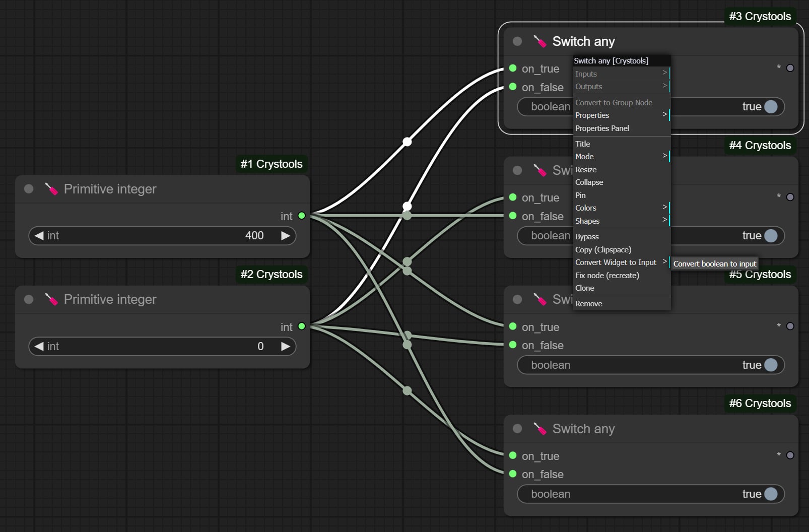This screenshot has width=809, height=532.
Task: Choose Collapse from the context menu
Action: coord(622,182)
